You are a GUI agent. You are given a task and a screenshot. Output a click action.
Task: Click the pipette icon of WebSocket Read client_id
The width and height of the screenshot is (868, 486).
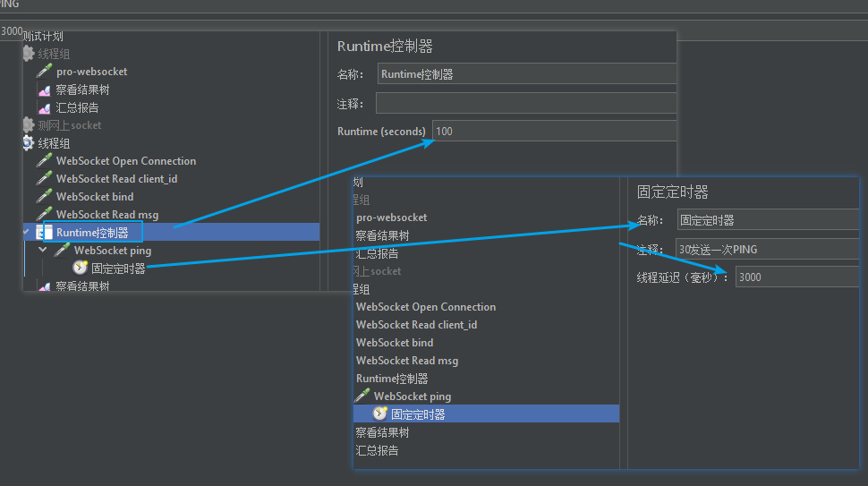(x=44, y=178)
